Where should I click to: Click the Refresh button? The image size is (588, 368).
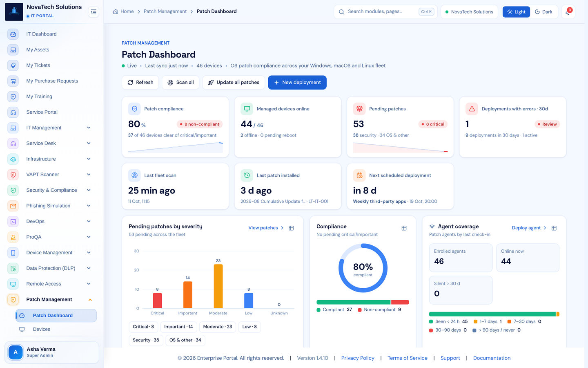point(140,83)
